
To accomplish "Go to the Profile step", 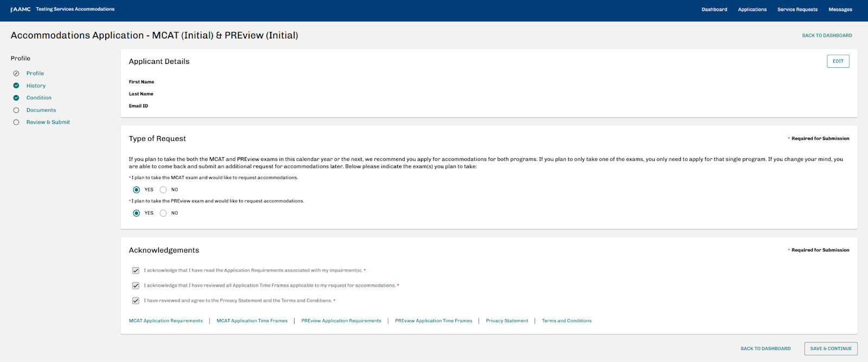I will coord(35,74).
